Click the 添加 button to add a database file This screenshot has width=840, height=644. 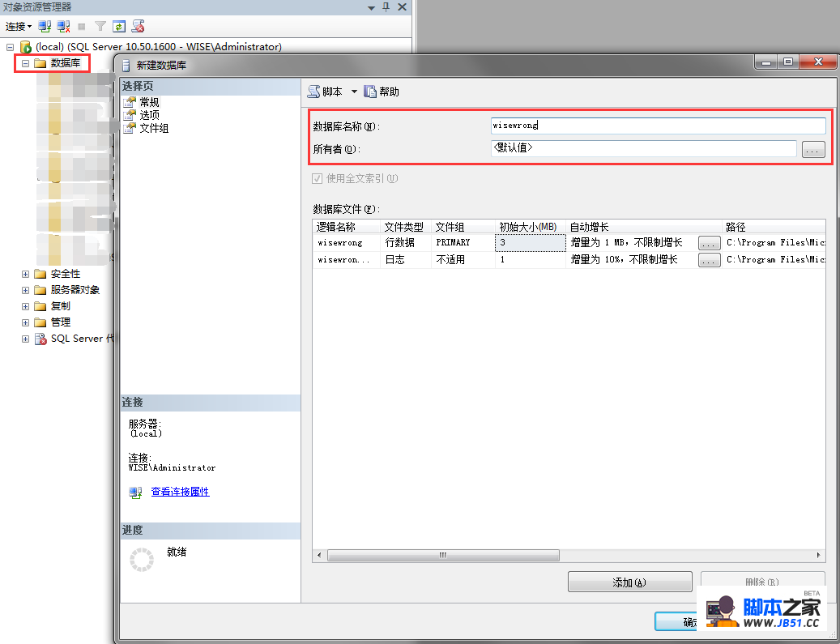tap(629, 581)
